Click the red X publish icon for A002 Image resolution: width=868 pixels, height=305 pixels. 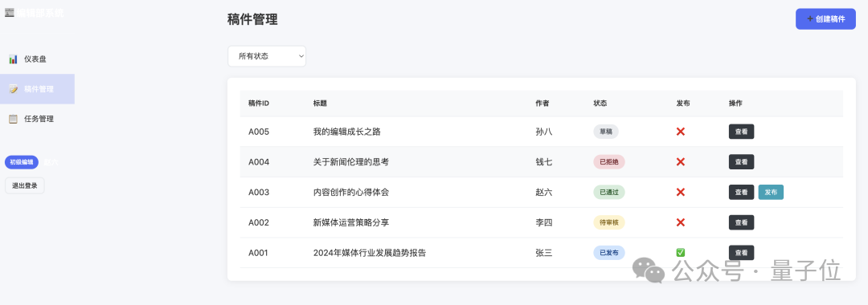coord(681,222)
